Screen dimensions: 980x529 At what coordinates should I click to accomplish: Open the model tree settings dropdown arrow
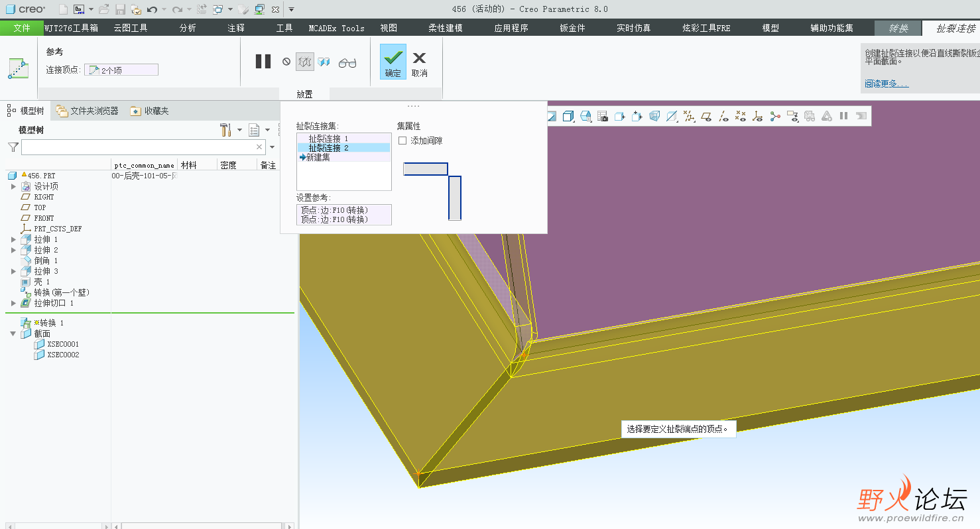pos(239,130)
